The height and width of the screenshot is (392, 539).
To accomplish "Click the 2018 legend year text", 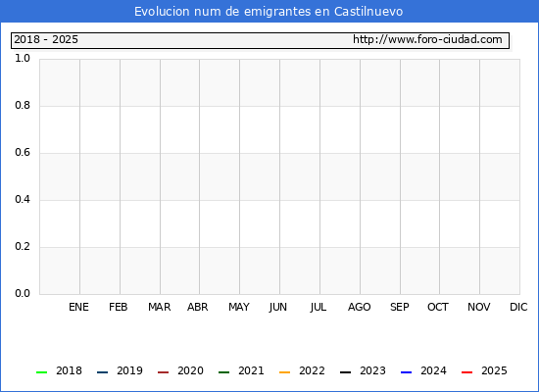I will click(70, 370).
